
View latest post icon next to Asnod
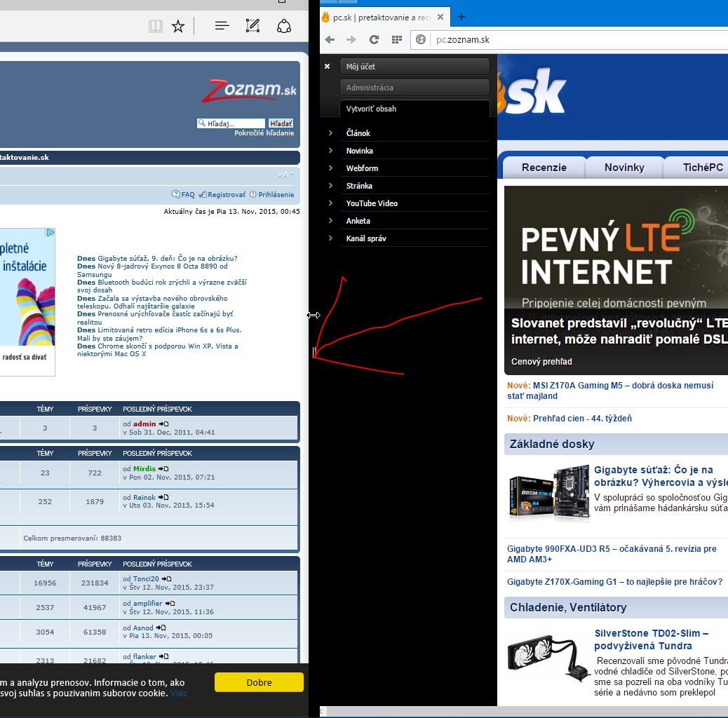(161, 628)
